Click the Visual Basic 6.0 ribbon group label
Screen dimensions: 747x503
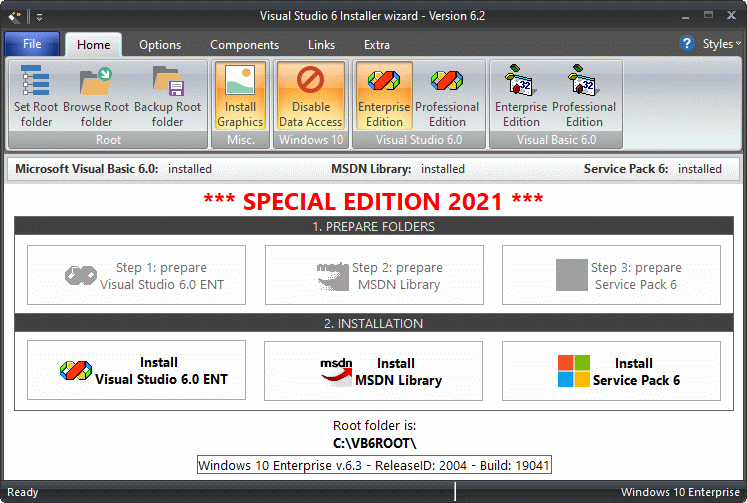tap(556, 140)
